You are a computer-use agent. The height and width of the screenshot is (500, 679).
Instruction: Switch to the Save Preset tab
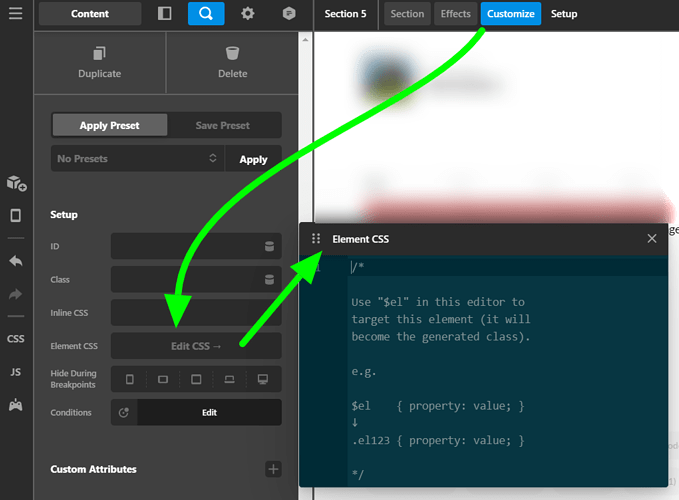pyautogui.click(x=223, y=126)
